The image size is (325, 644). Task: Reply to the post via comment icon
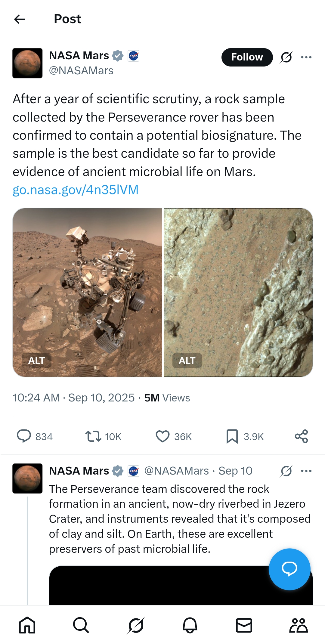24,436
